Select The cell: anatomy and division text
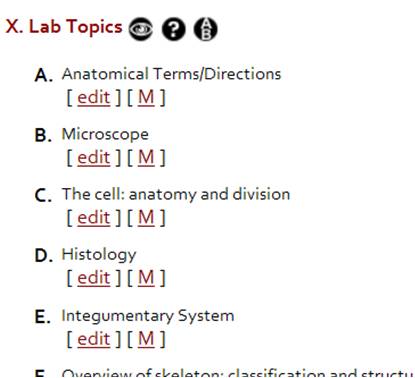Screen dimensions: 415x378 coord(176,194)
